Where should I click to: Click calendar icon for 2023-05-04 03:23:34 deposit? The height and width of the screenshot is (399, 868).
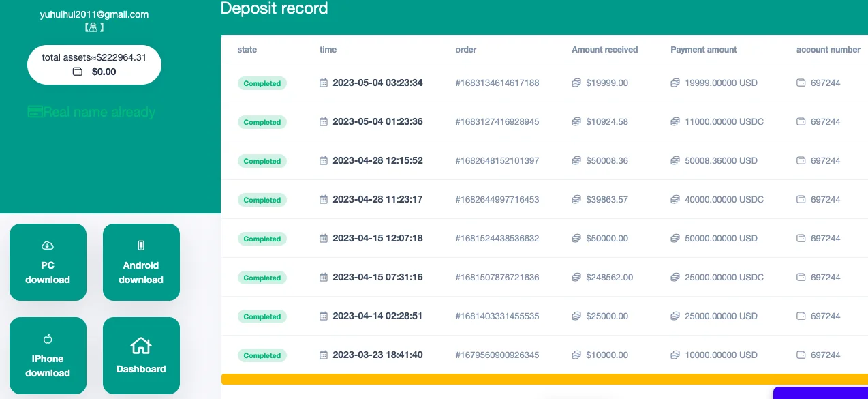(324, 83)
